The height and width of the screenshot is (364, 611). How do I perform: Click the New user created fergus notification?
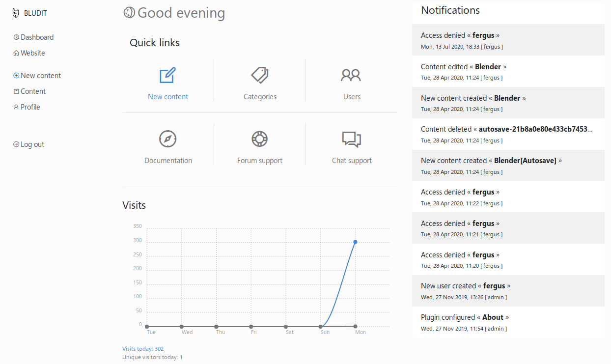coord(508,291)
